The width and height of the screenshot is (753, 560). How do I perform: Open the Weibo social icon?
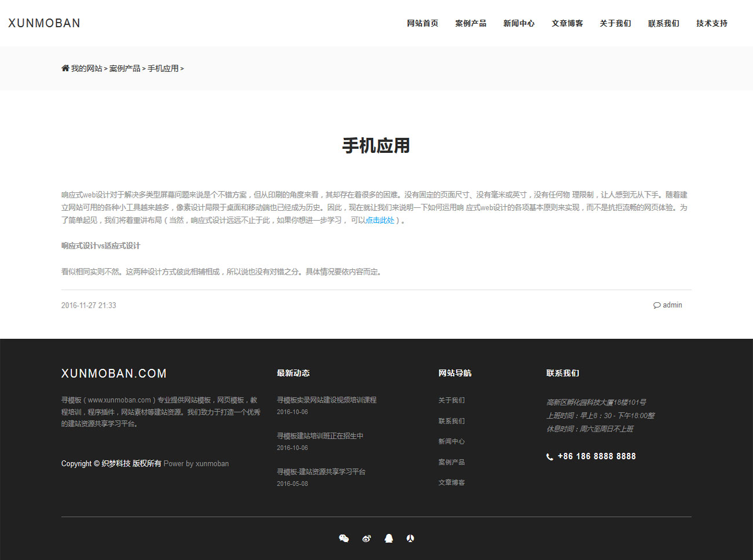tap(366, 539)
